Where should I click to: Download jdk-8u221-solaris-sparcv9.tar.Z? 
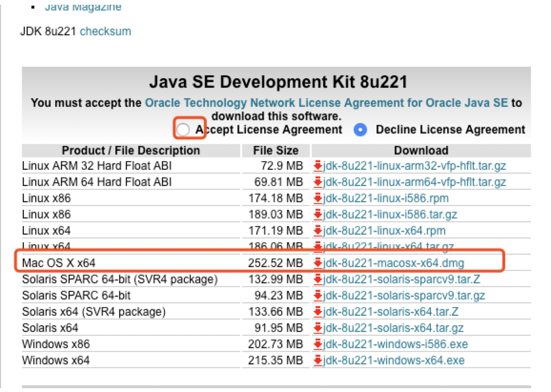tap(402, 279)
